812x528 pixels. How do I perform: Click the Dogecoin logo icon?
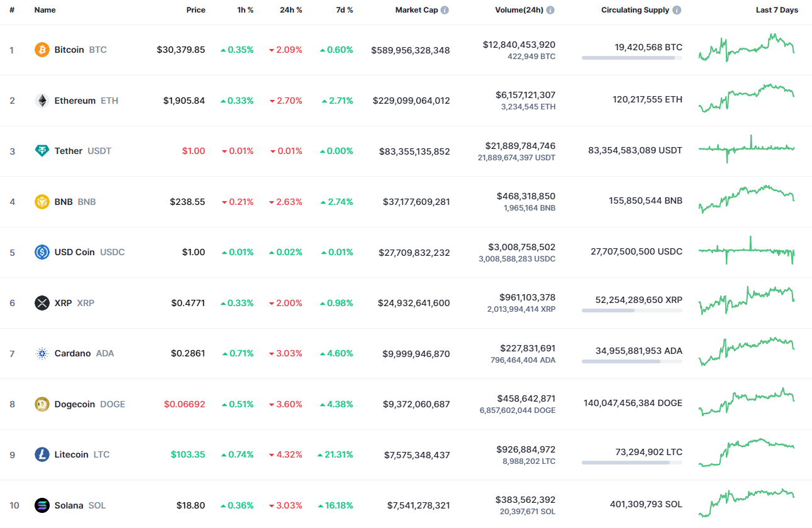pyautogui.click(x=42, y=404)
